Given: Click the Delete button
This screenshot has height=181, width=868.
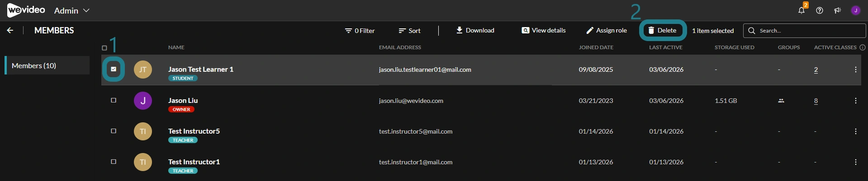Looking at the screenshot, I should tap(663, 30).
